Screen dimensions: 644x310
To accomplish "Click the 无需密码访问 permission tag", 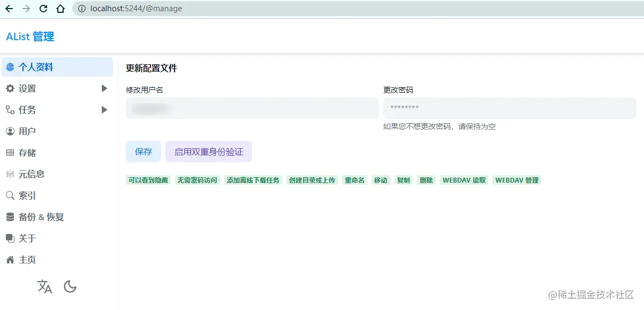I will [x=198, y=180].
